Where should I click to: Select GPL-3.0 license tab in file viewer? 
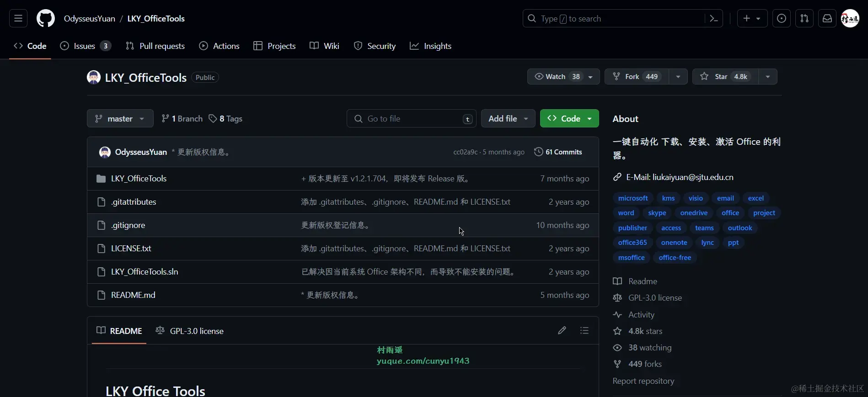coord(190,331)
